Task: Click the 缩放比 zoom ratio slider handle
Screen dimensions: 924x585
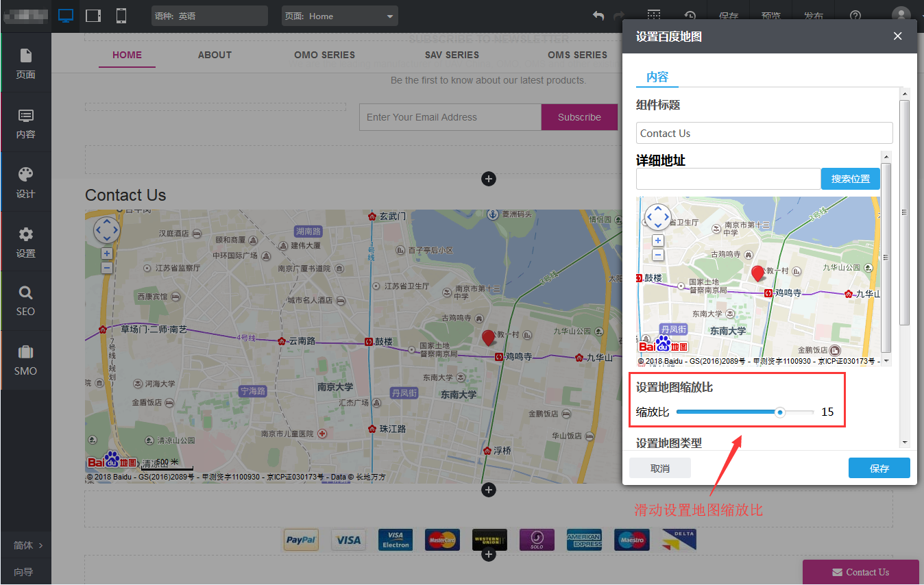Action: [780, 412]
